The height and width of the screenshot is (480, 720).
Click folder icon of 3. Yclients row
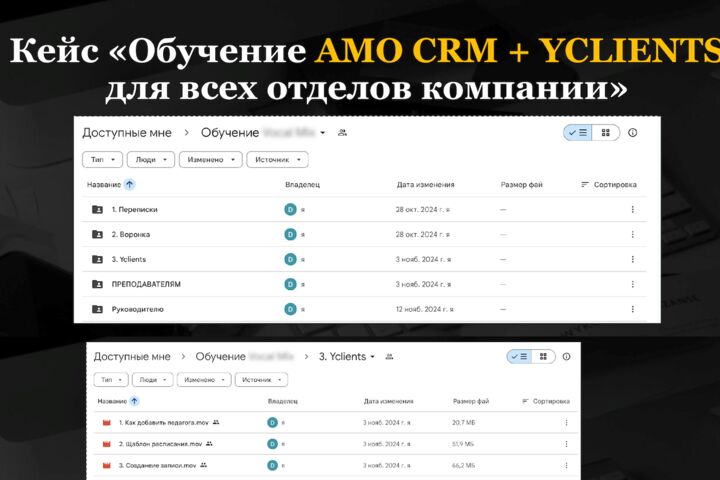[97, 259]
